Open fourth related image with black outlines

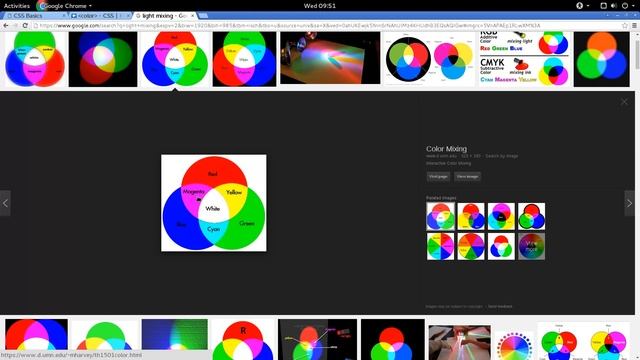[531, 216]
